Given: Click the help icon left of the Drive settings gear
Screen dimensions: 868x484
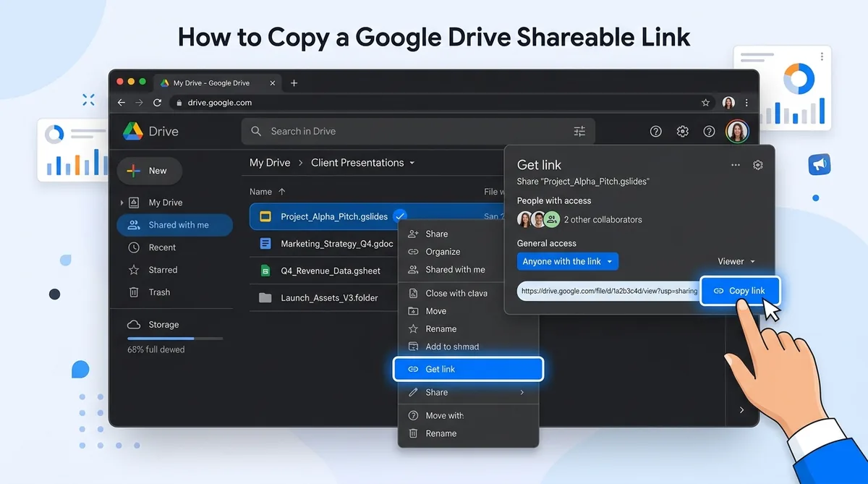Looking at the screenshot, I should (655, 131).
